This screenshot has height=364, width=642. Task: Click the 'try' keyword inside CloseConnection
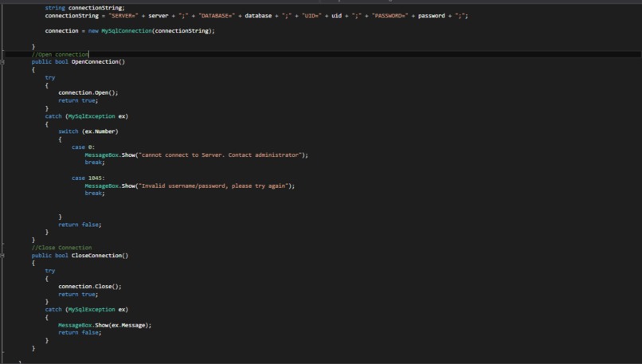50,271
